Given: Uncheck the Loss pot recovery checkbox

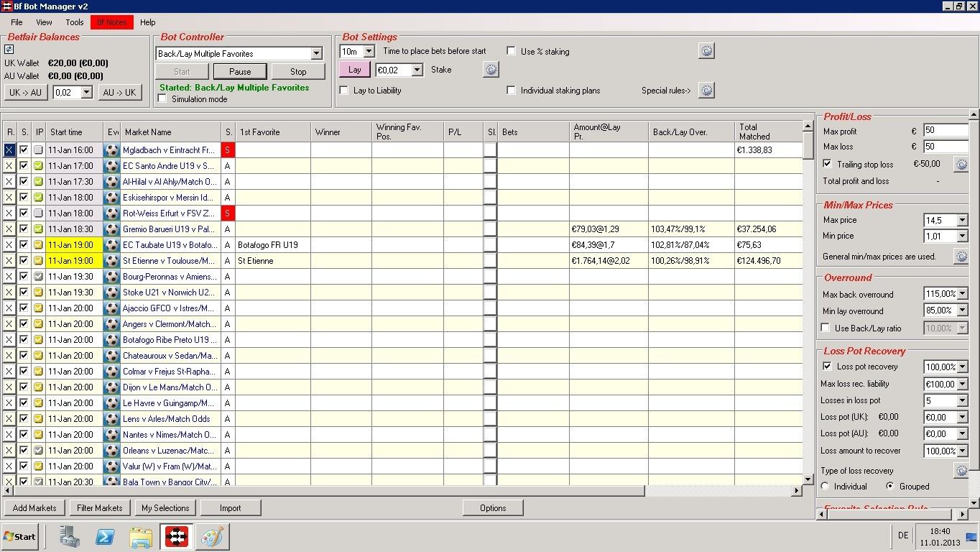Looking at the screenshot, I should click(827, 367).
